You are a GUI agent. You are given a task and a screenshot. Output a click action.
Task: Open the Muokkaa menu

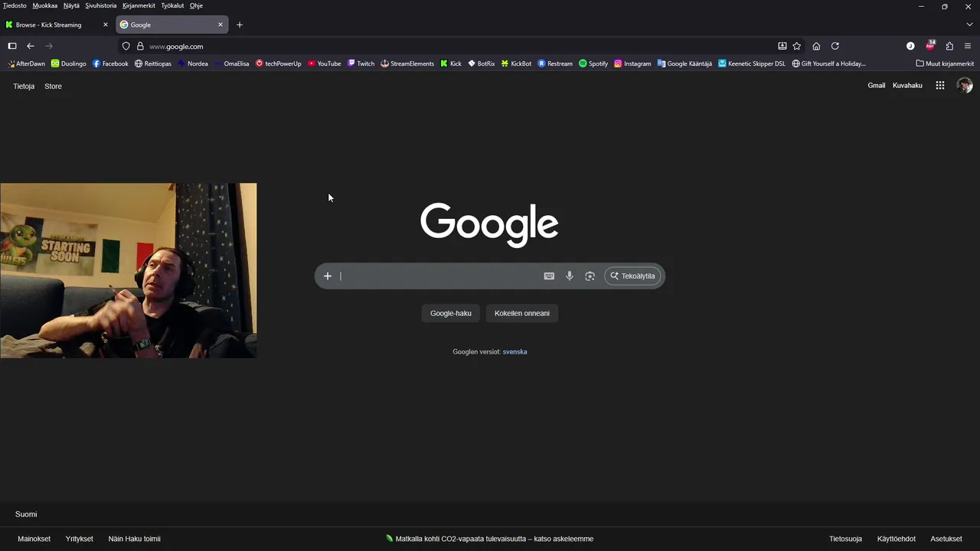coord(44,5)
